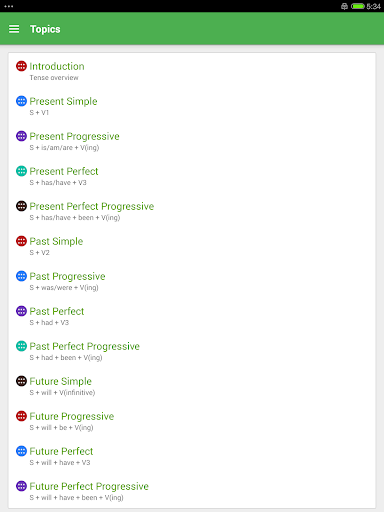Image resolution: width=384 pixels, height=512 pixels.
Task: Open the Future Perfect topic
Action: pos(192,456)
